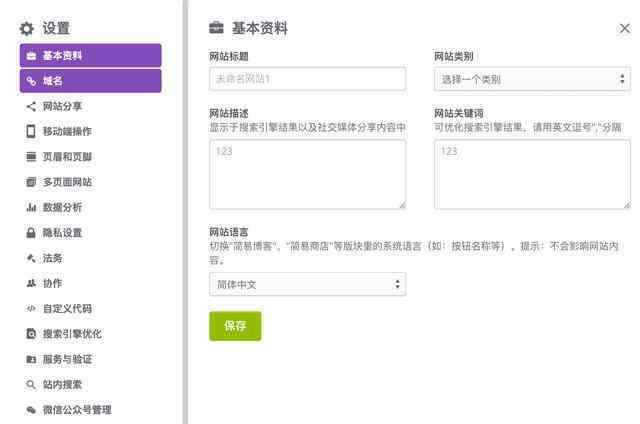This screenshot has width=640, height=424.
Task: Open 搜索引擎优化 settings
Action: tap(72, 334)
